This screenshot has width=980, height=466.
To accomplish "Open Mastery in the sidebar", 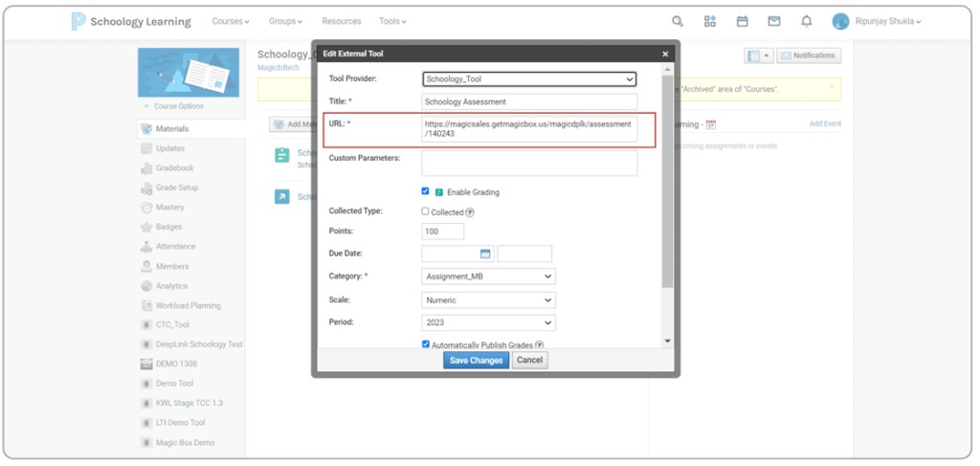I will [169, 208].
